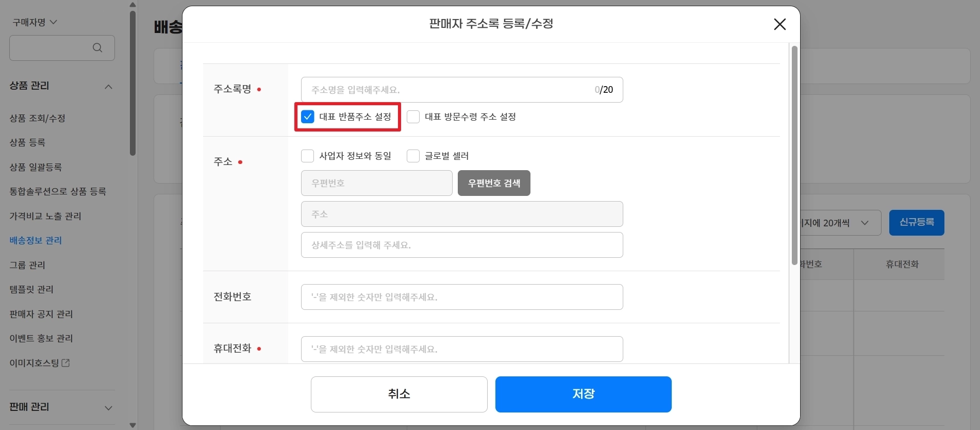Uncheck the 대표 반품주소 설정 checkbox
The image size is (980, 430).
[308, 117]
